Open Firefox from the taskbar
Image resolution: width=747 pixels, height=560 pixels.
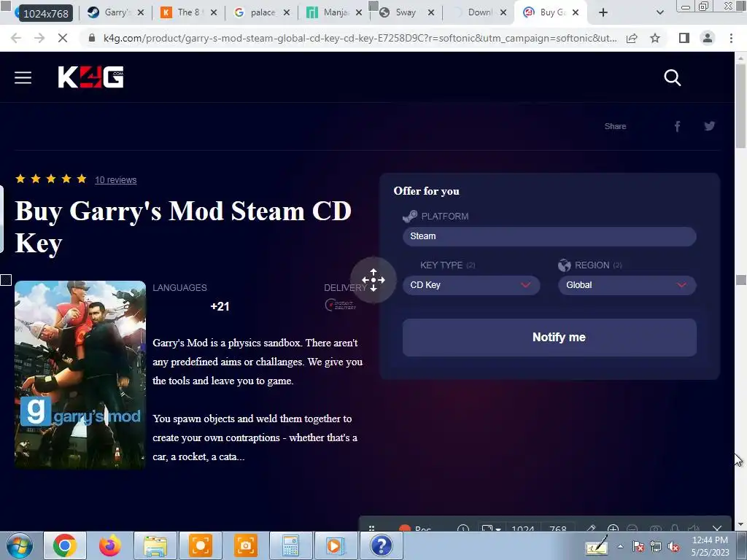coord(109,545)
